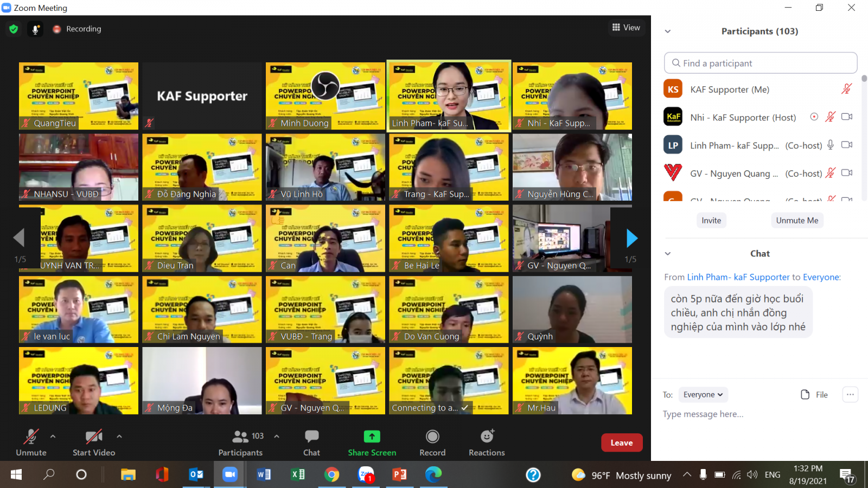Screen dimensions: 868x488
Task: Click the volume icon in system tray
Action: point(752,475)
